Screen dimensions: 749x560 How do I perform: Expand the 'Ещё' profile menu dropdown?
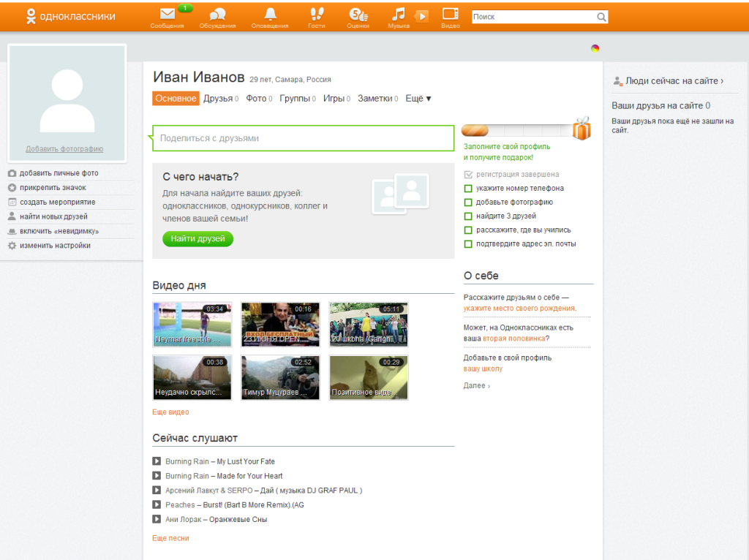418,99
